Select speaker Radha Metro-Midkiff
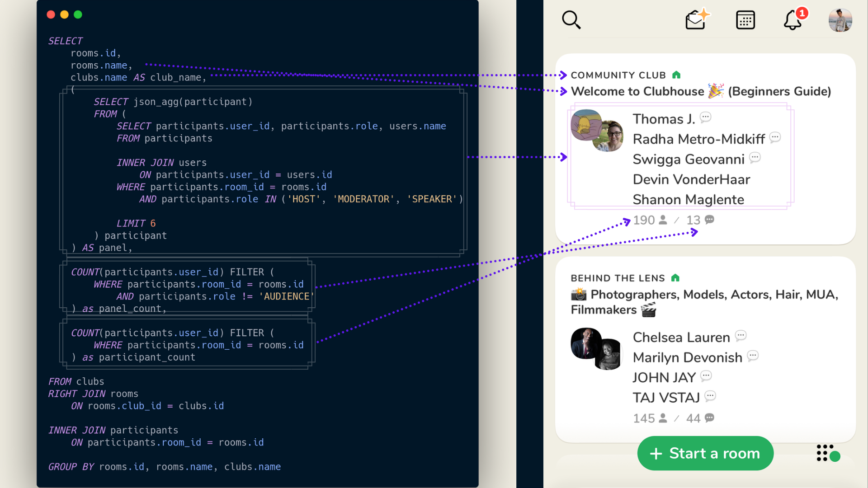The height and width of the screenshot is (488, 868). click(698, 139)
